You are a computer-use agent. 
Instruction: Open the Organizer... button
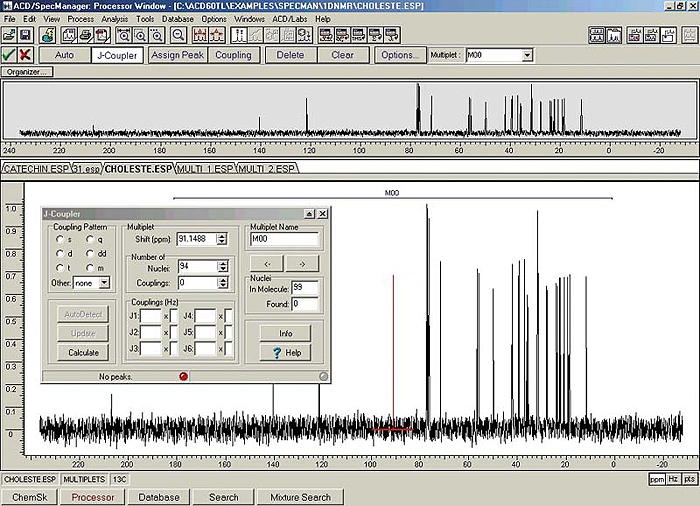pos(27,72)
